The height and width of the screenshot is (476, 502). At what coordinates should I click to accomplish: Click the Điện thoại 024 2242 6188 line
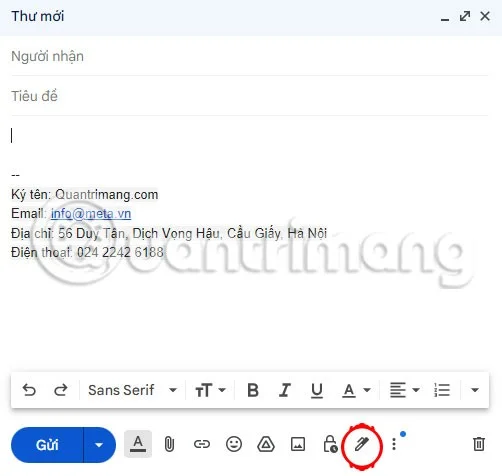[x=87, y=252]
